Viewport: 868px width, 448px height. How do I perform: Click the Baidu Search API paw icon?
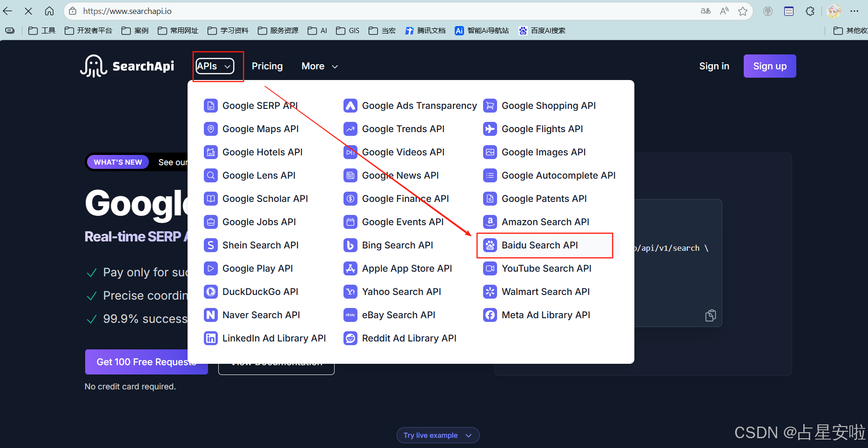pyautogui.click(x=490, y=245)
